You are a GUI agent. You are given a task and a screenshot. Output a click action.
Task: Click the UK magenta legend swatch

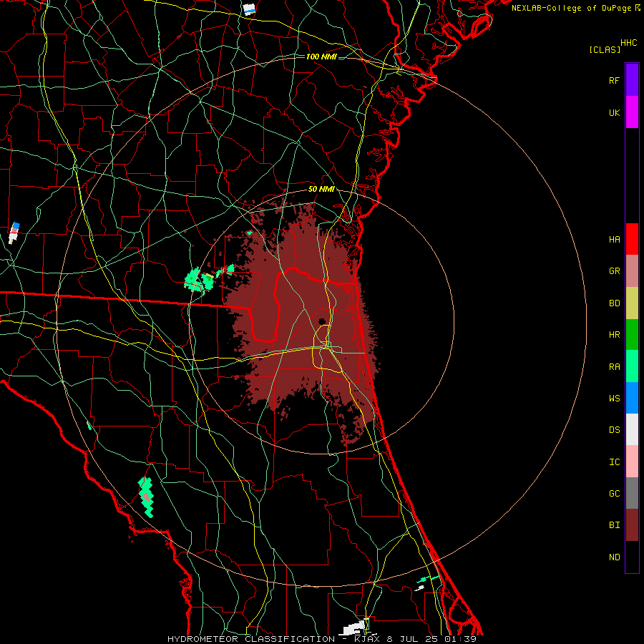point(632,112)
